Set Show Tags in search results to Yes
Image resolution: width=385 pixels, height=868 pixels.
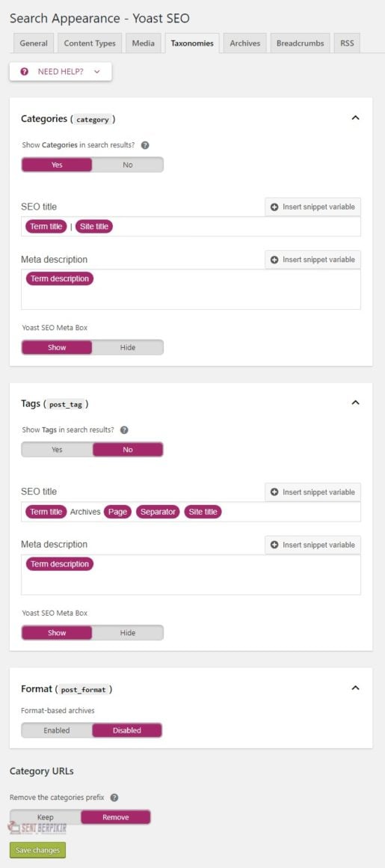coord(57,450)
